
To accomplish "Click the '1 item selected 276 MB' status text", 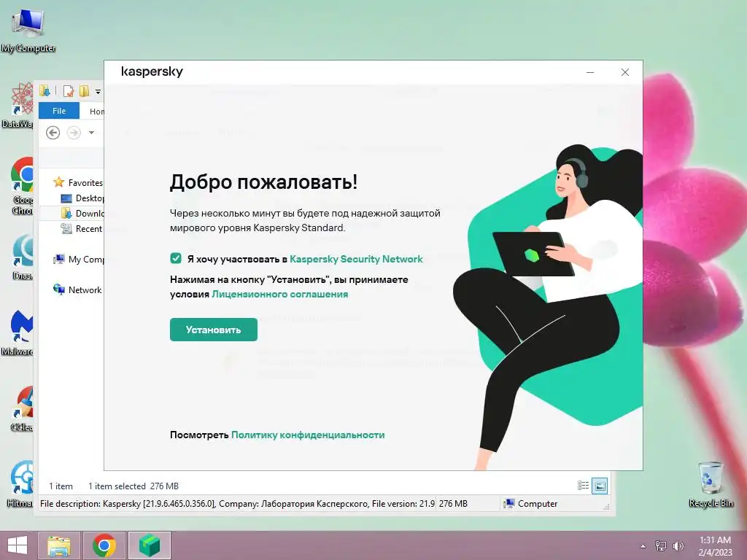I will (x=133, y=486).
